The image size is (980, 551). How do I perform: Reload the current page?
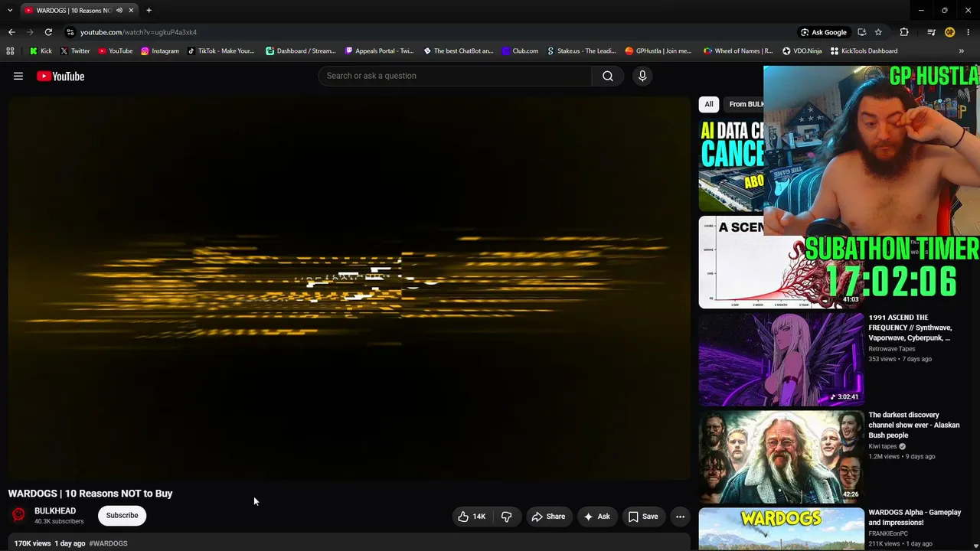coord(48,32)
